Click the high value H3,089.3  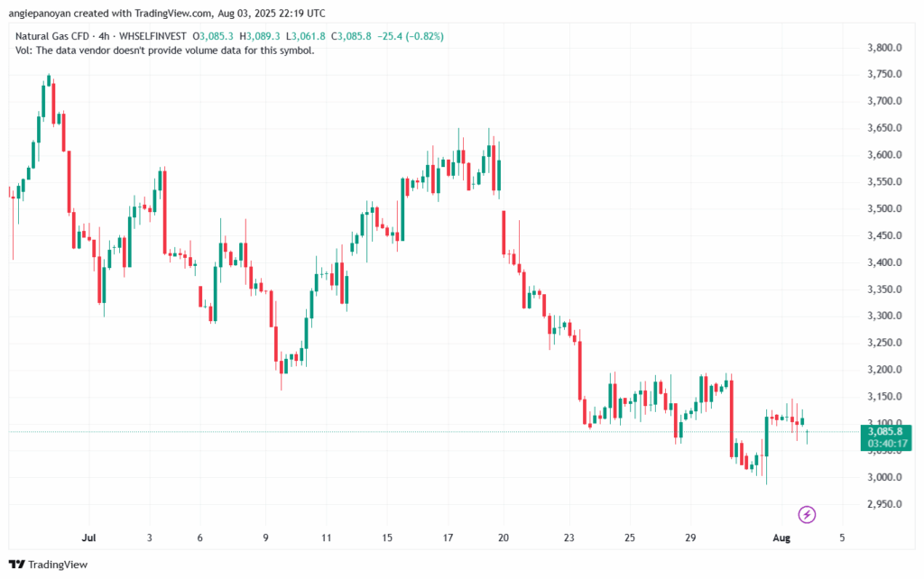pos(259,36)
